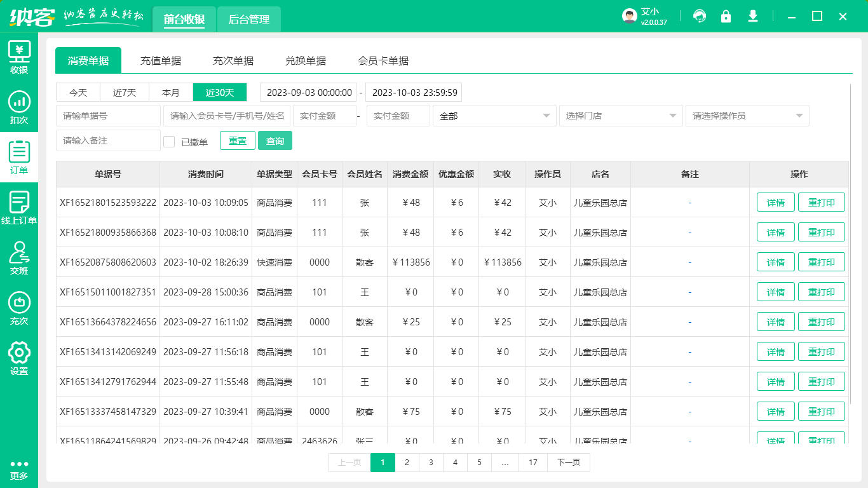Expand the 请选择操作员 operator dropdown
The width and height of the screenshot is (868, 488).
point(747,116)
